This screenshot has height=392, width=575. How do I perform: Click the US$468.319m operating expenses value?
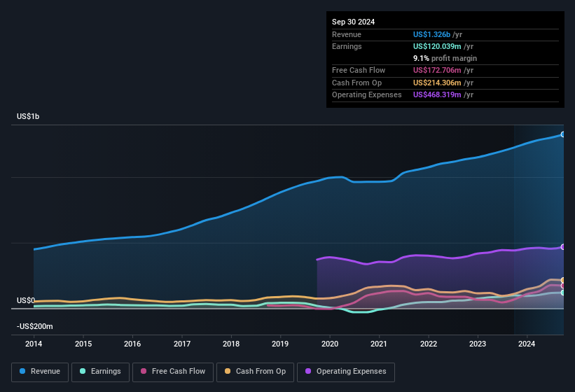tap(437, 95)
